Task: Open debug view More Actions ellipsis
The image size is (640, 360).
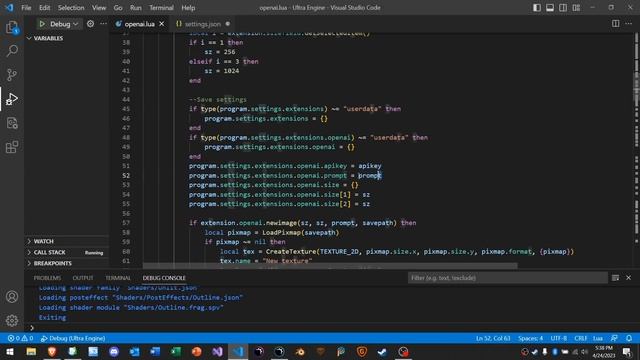Action: tap(104, 24)
